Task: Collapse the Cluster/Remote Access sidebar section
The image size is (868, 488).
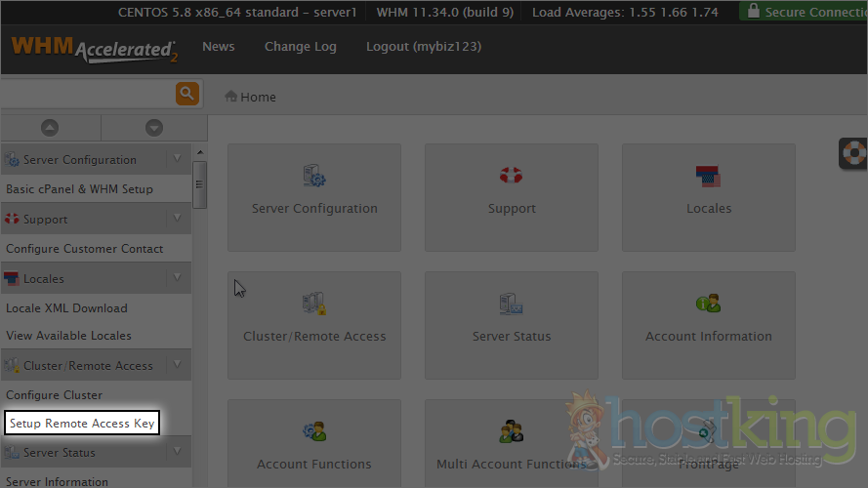Action: coord(177,365)
